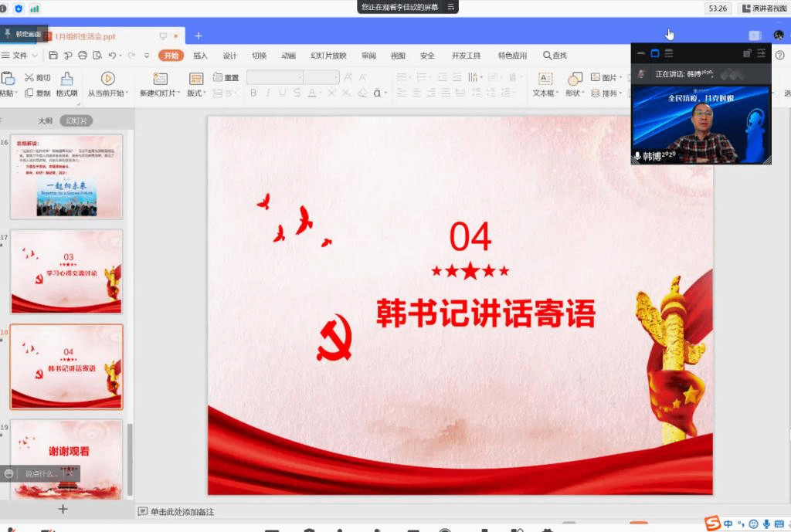The height and width of the screenshot is (532, 791).
Task: Click the Print icon in quick toolbar
Action: (x=82, y=56)
